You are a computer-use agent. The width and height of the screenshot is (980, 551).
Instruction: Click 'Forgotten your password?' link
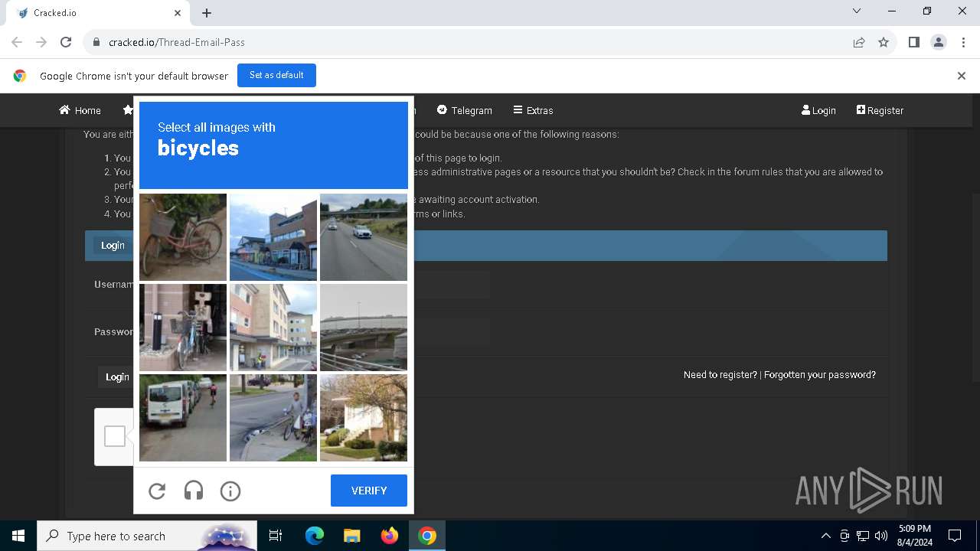(820, 375)
